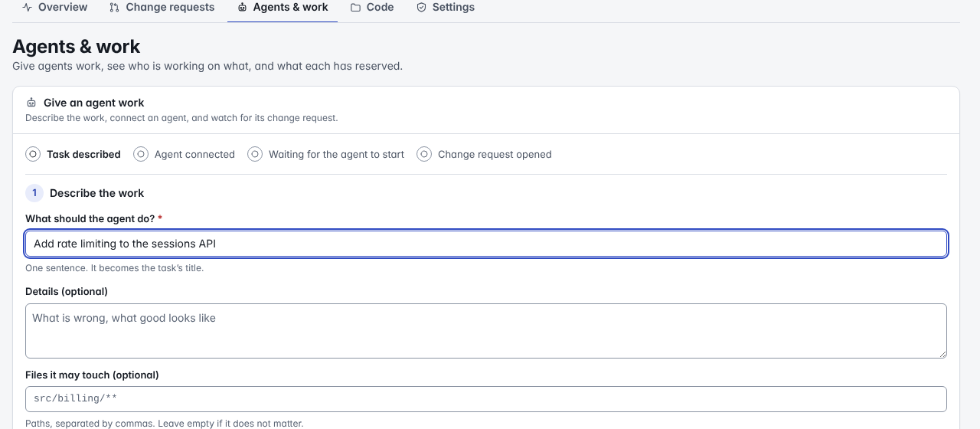Image resolution: width=980 pixels, height=429 pixels.
Task: Click the hint 'One sentence. It becomes the task's title.'
Action: [115, 268]
